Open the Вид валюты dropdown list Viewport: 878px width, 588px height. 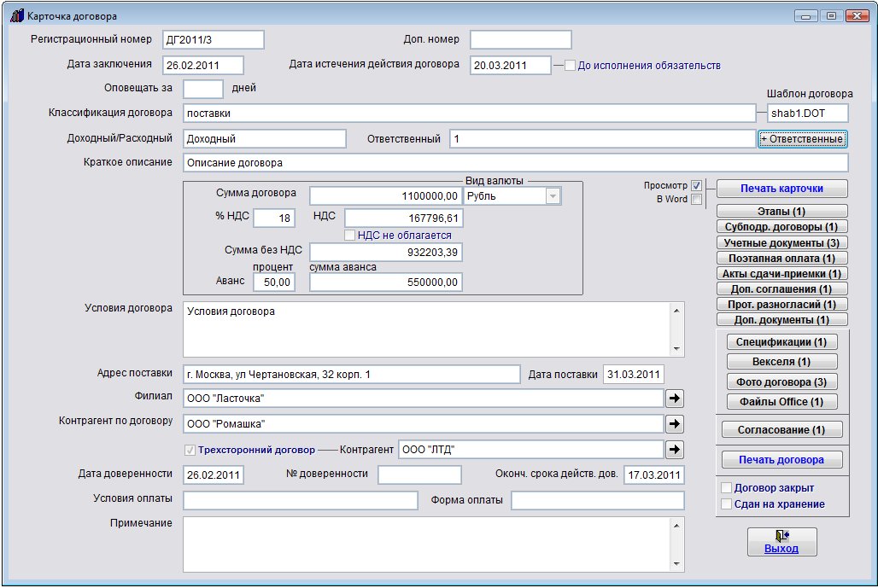[x=553, y=196]
